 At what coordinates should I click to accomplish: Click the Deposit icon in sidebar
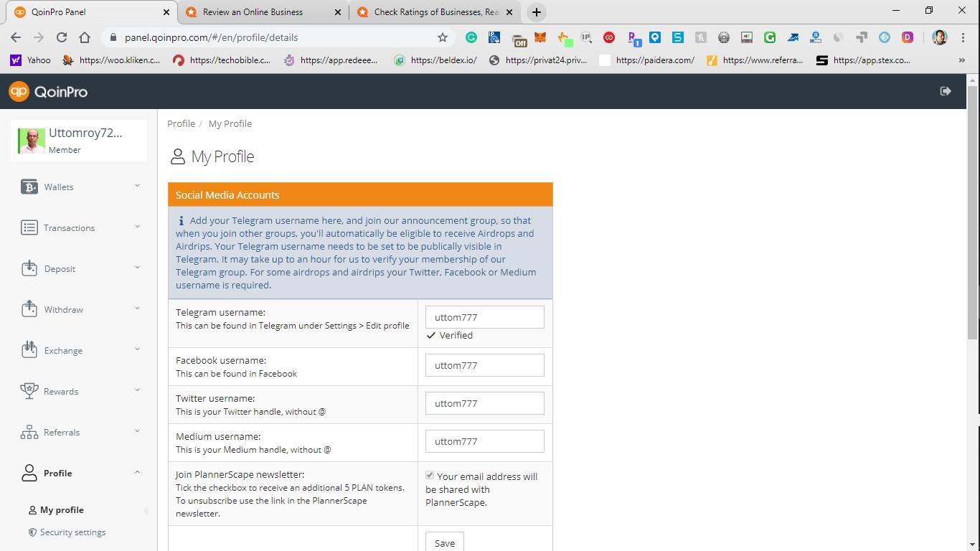click(x=29, y=269)
